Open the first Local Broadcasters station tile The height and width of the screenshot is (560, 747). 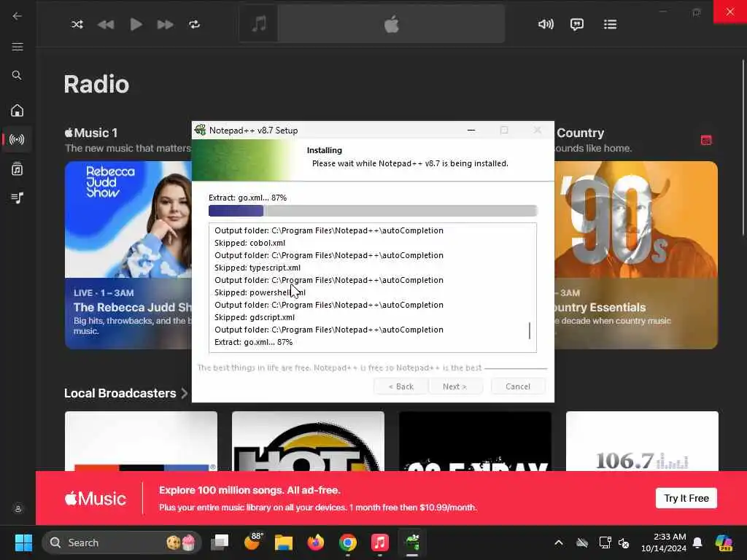[141, 441]
